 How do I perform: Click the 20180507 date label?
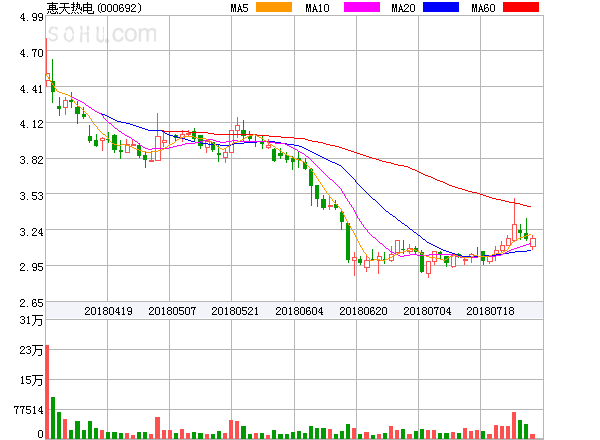pos(172,311)
